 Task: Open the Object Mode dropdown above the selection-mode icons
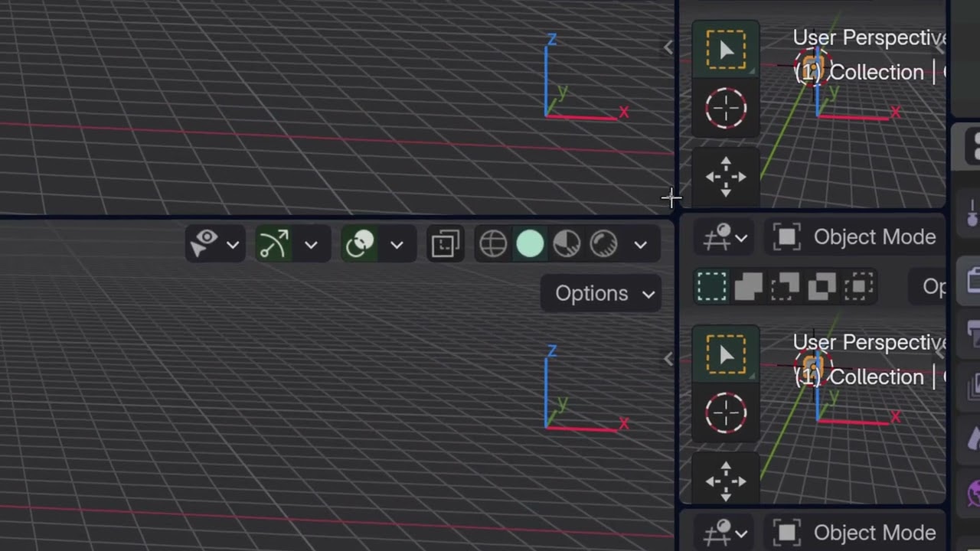(856, 237)
